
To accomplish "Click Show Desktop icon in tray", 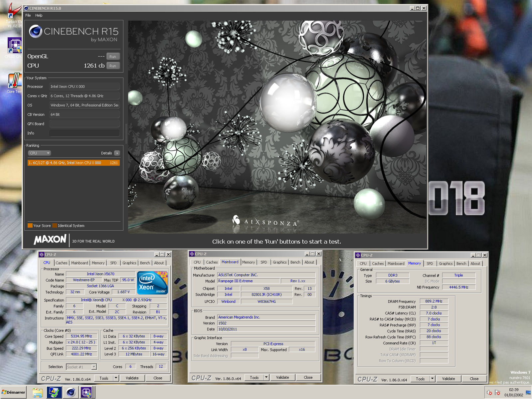I will (x=528, y=393).
